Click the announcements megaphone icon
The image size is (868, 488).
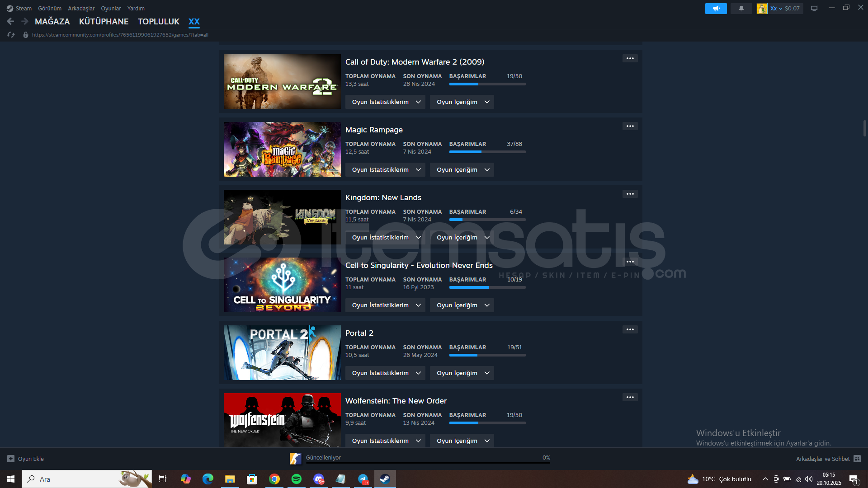[716, 9]
